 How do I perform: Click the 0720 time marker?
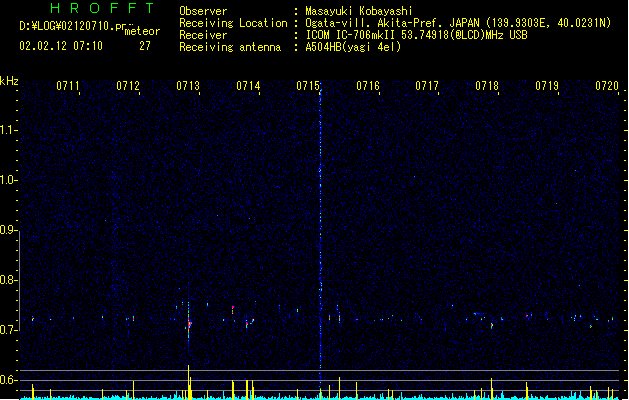tap(607, 86)
